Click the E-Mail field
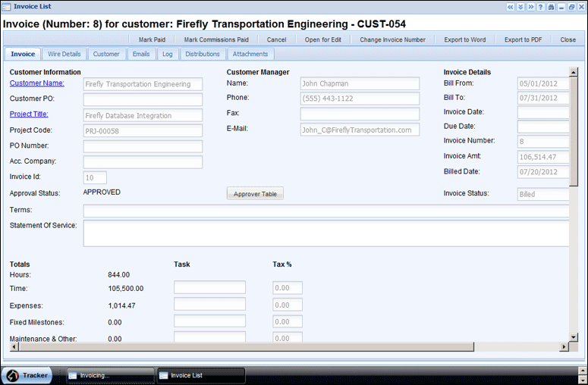This screenshot has width=588, height=385. click(360, 130)
